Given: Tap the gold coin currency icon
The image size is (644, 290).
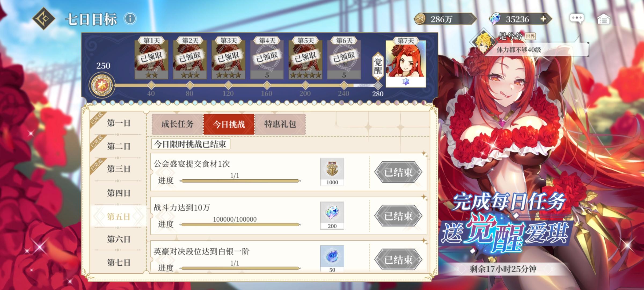Looking at the screenshot, I should point(420,19).
